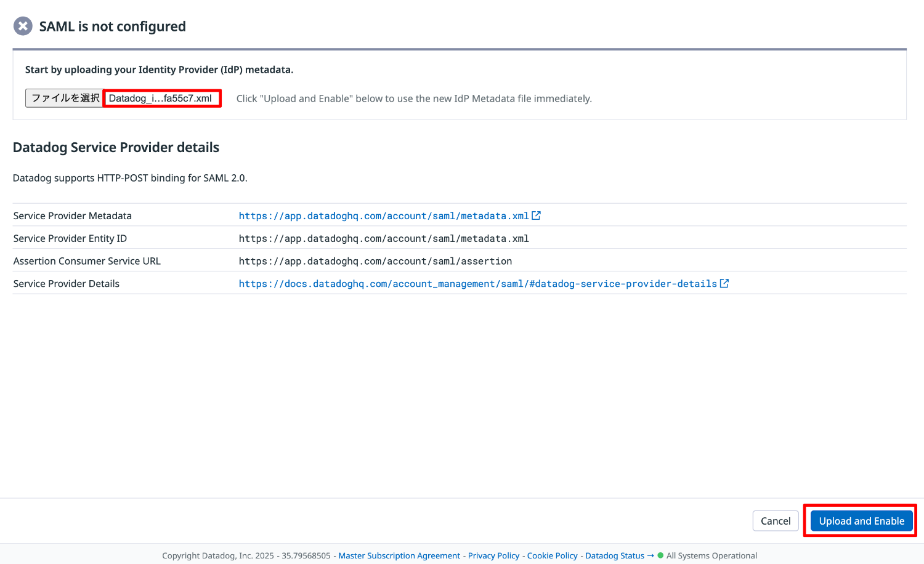Click the Datadog Status link
The image size is (924, 564).
coord(614,555)
